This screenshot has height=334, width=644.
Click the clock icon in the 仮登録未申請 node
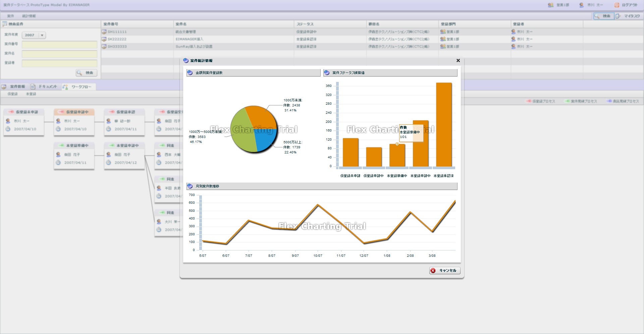(x=8, y=129)
